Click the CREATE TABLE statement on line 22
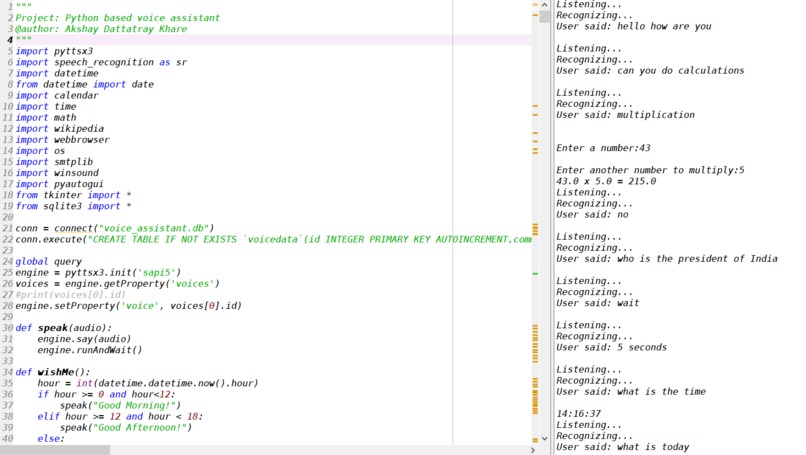Image resolution: width=806 pixels, height=455 pixels. 273,240
